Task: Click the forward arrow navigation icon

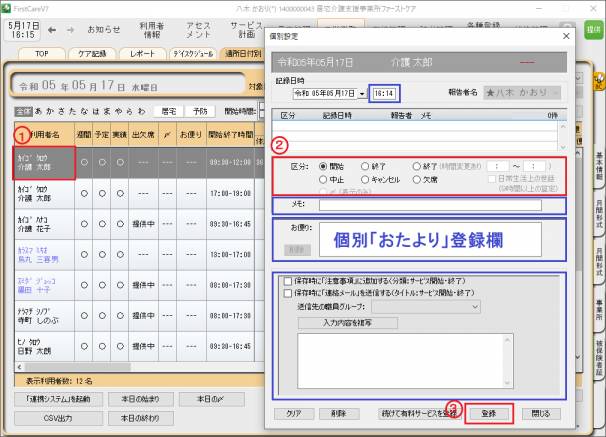Action: 69,30
